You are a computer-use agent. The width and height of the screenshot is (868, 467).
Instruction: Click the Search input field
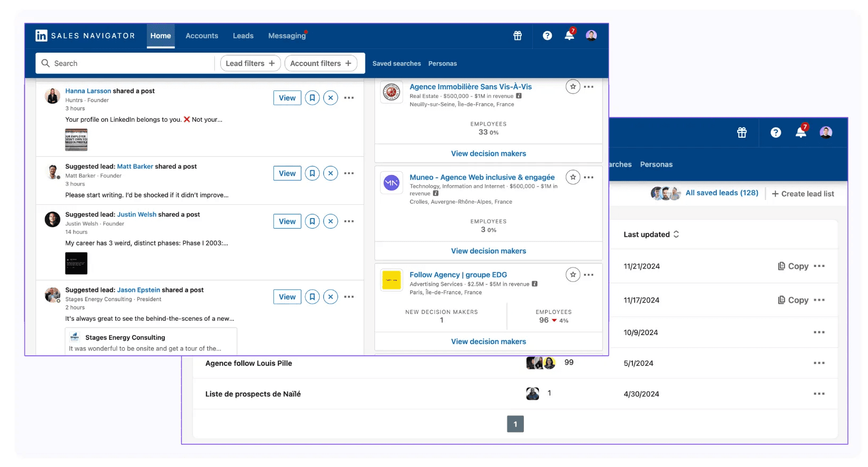pyautogui.click(x=126, y=63)
